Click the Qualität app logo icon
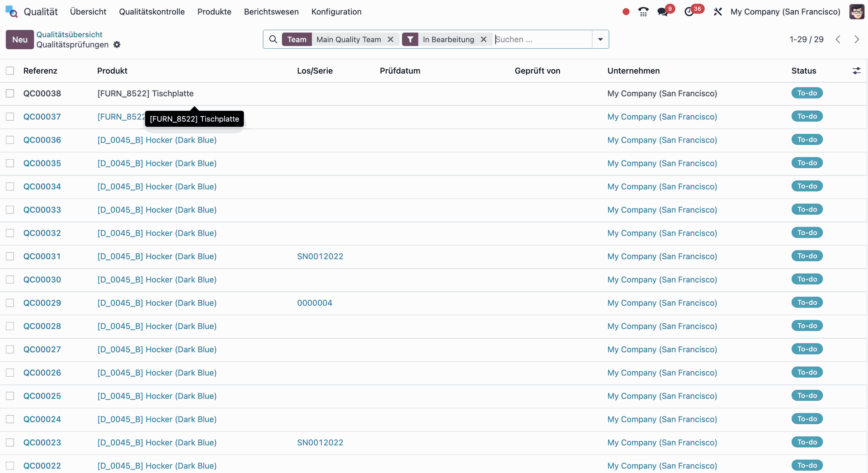This screenshot has width=868, height=473. [11, 12]
